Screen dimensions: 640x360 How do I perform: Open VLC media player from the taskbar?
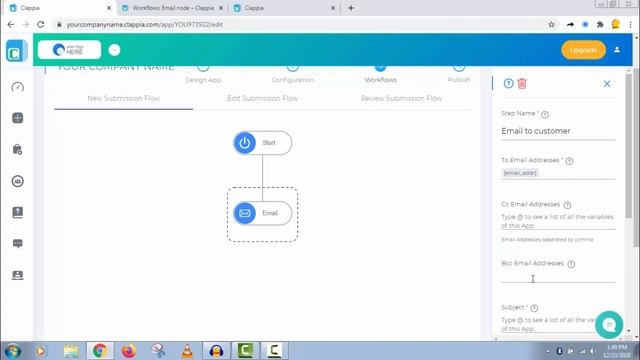187,351
